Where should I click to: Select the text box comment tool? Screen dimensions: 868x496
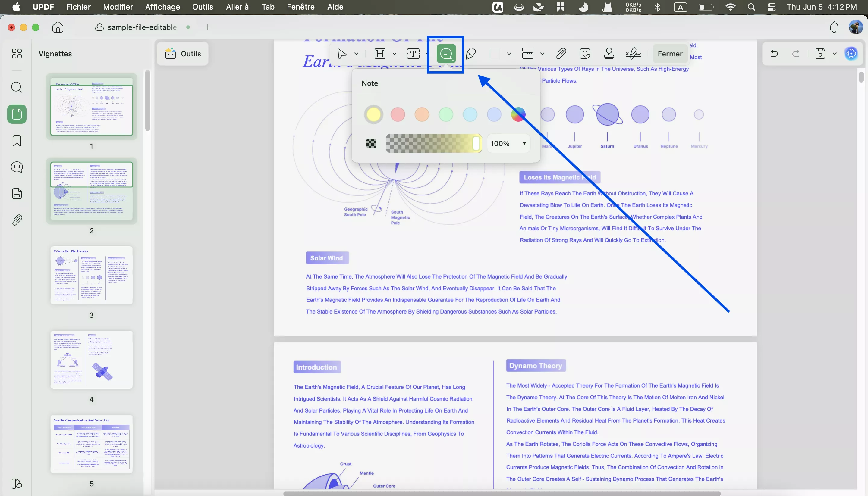coord(413,54)
